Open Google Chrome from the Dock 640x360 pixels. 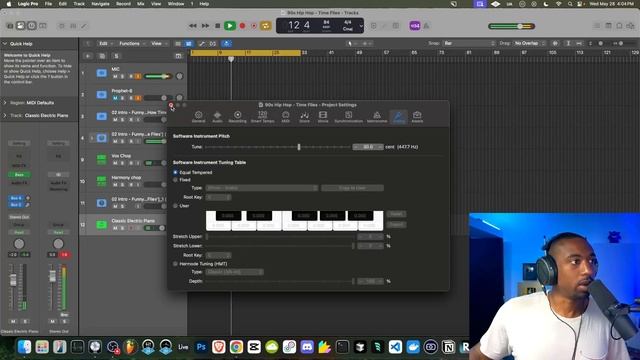pyautogui.click(x=236, y=347)
